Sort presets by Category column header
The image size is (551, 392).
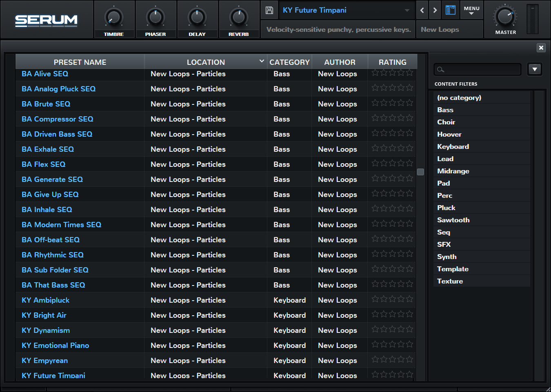(x=289, y=62)
